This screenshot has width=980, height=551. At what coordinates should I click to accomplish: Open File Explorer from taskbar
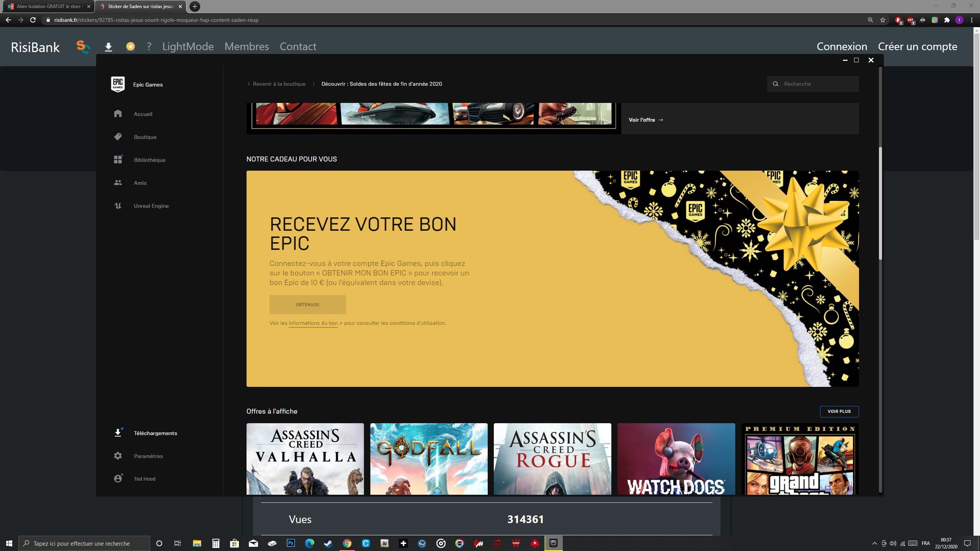tap(197, 543)
